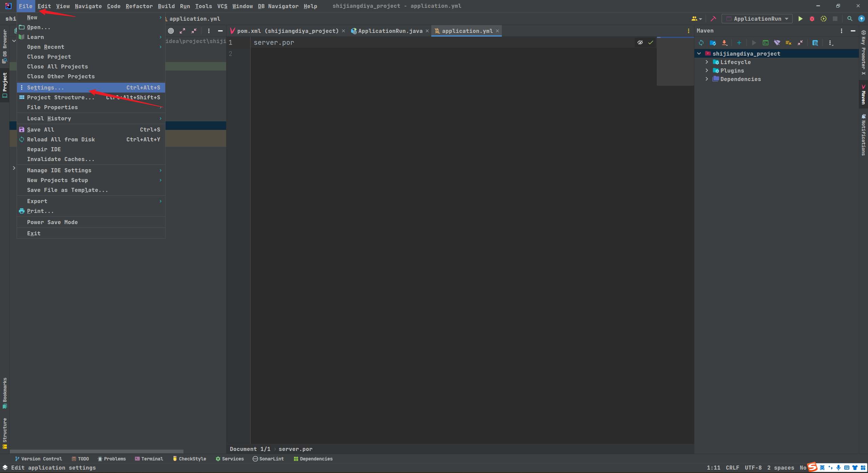This screenshot has width=868, height=473.
Task: Toggle Structure side tool window
Action: coord(5,433)
